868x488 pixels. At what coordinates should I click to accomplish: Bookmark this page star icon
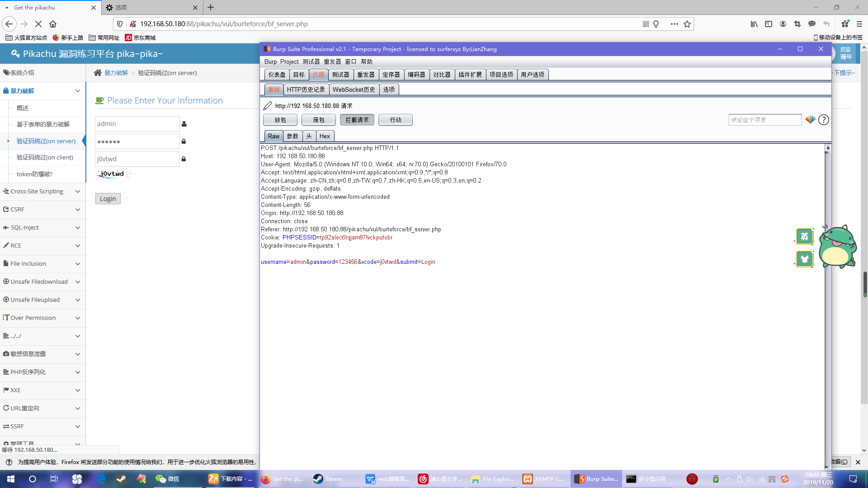point(687,24)
